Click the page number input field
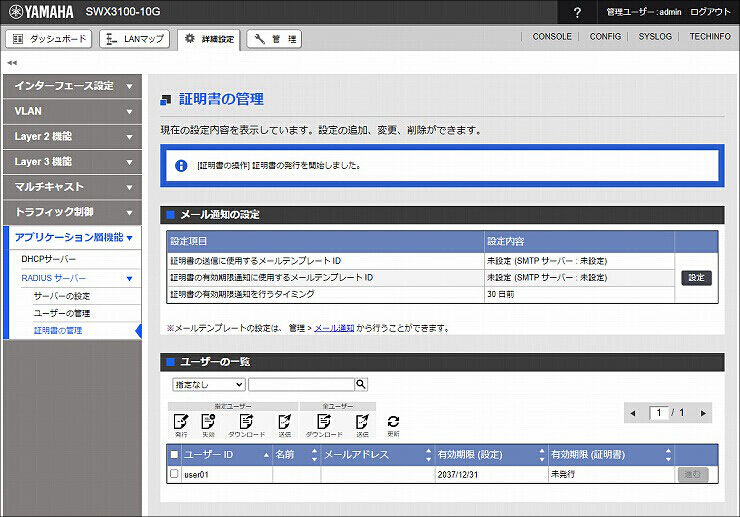Screen dimensions: 740x517 click(x=659, y=413)
